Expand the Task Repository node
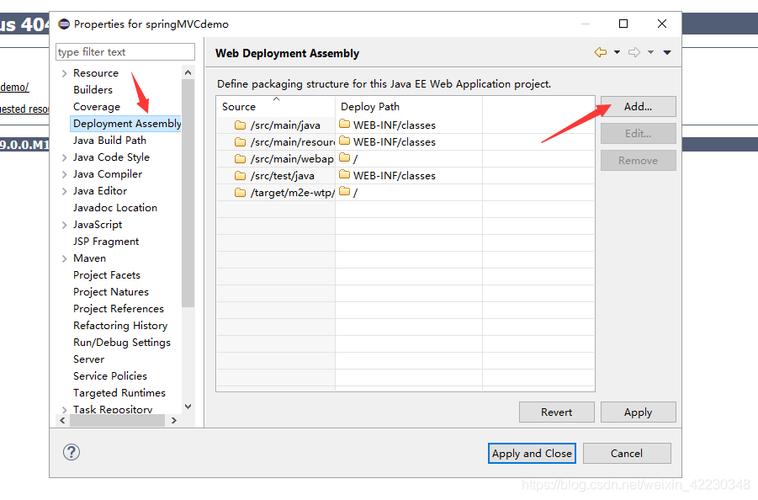758x500 pixels. point(64,410)
